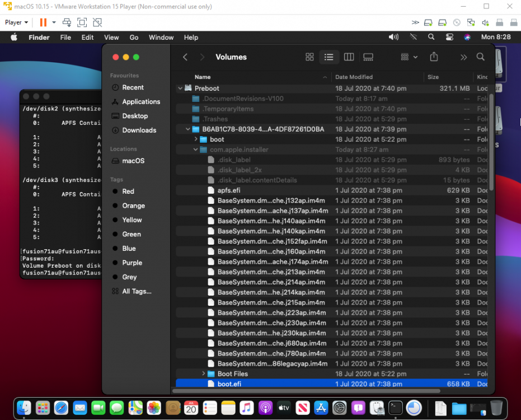The height and width of the screenshot is (420, 521).
Task: Select BaseSystem 86legacyap.im4m file
Action: tap(331, 363)
